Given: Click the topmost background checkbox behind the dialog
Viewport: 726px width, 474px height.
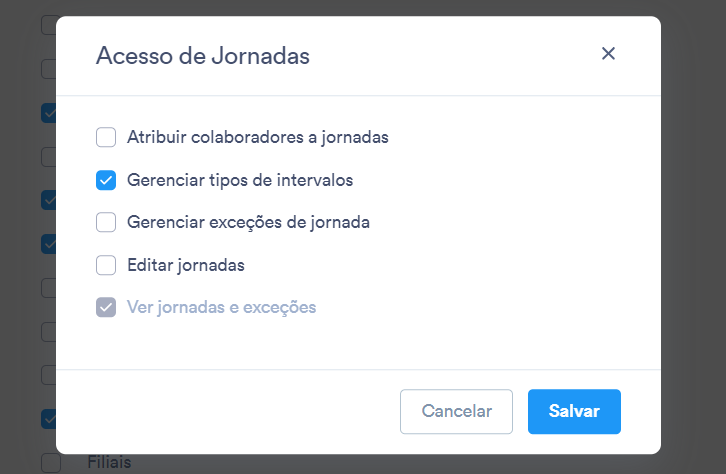Looking at the screenshot, I should pyautogui.click(x=49, y=25).
